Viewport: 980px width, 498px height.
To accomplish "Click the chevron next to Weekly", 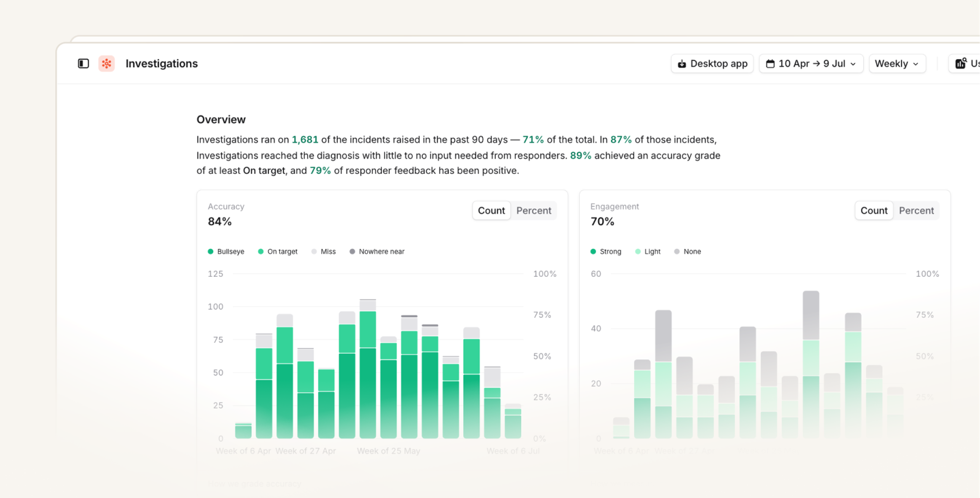I will tap(916, 64).
